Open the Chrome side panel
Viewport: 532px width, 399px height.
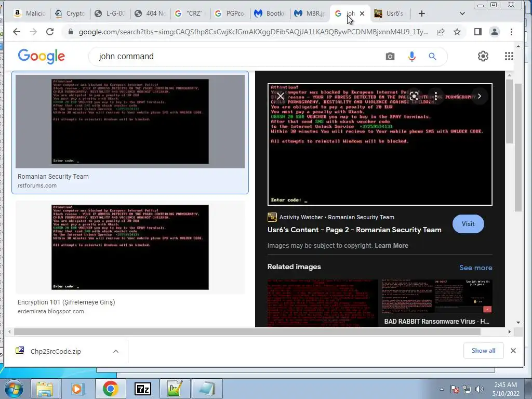click(478, 32)
